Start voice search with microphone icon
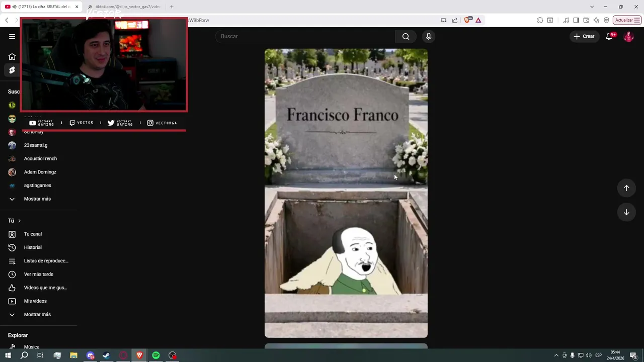 click(429, 36)
